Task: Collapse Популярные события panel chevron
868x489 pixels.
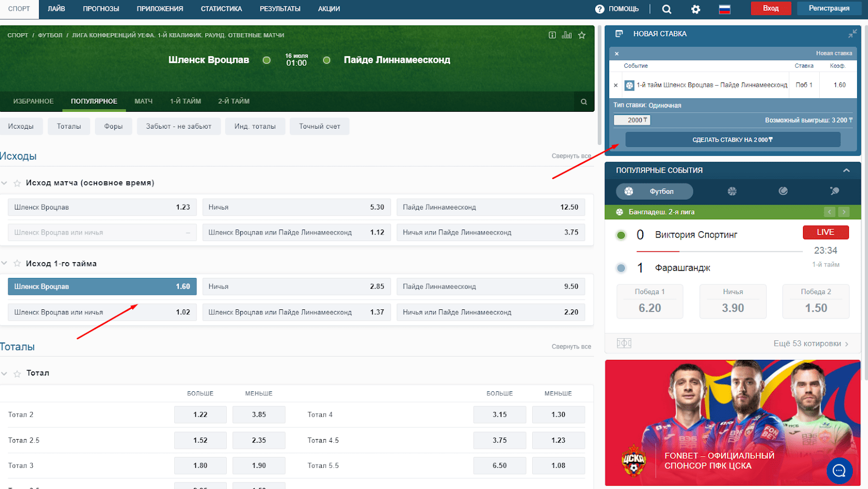Action: click(846, 170)
